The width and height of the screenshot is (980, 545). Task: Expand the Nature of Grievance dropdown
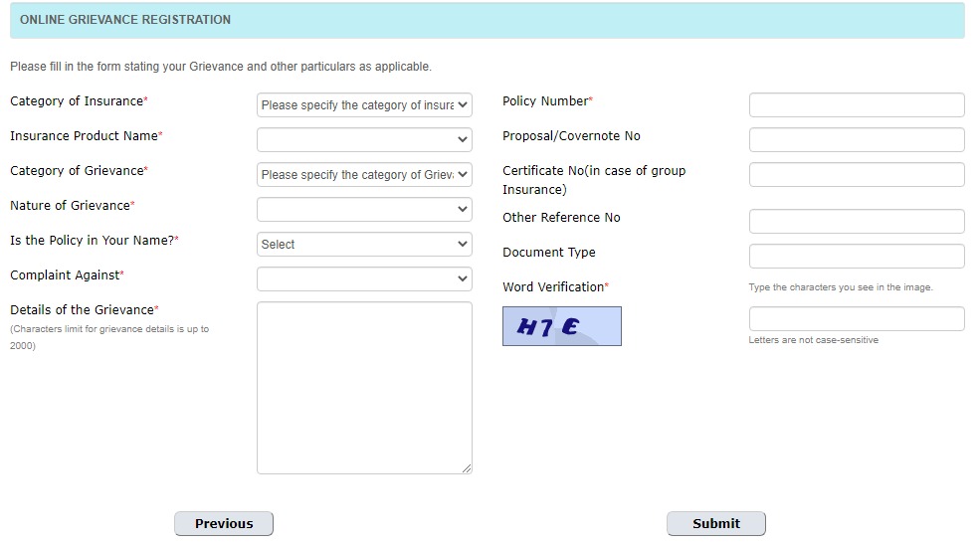tap(364, 210)
